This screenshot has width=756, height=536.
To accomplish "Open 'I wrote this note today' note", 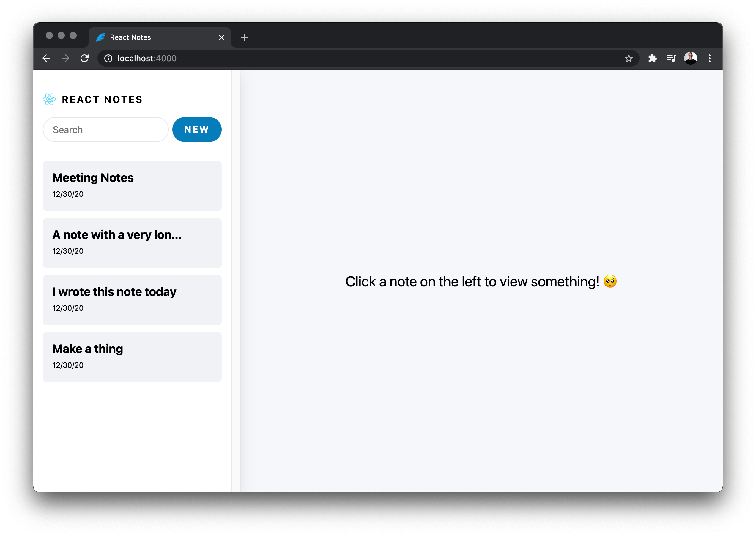I will click(132, 300).
